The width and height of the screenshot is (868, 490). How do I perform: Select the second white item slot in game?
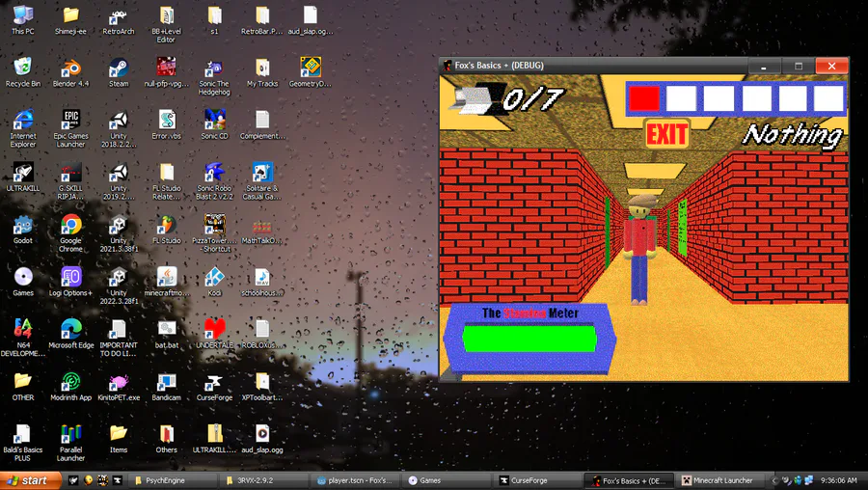point(682,98)
